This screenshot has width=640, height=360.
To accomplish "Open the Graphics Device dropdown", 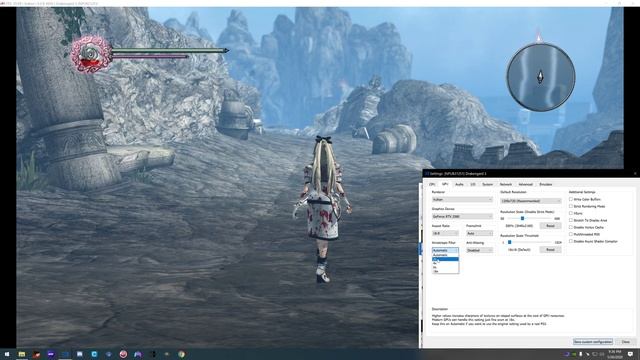I will [462, 216].
